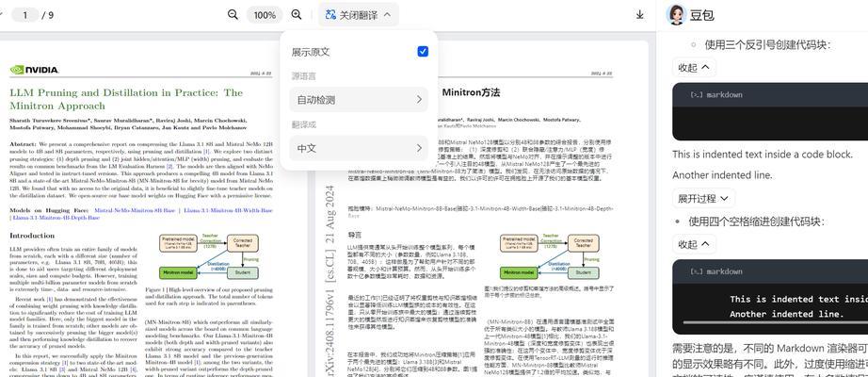The height and width of the screenshot is (377, 868).
Task: Click the paper title LLM Pruning and Distillation
Action: click(x=126, y=99)
